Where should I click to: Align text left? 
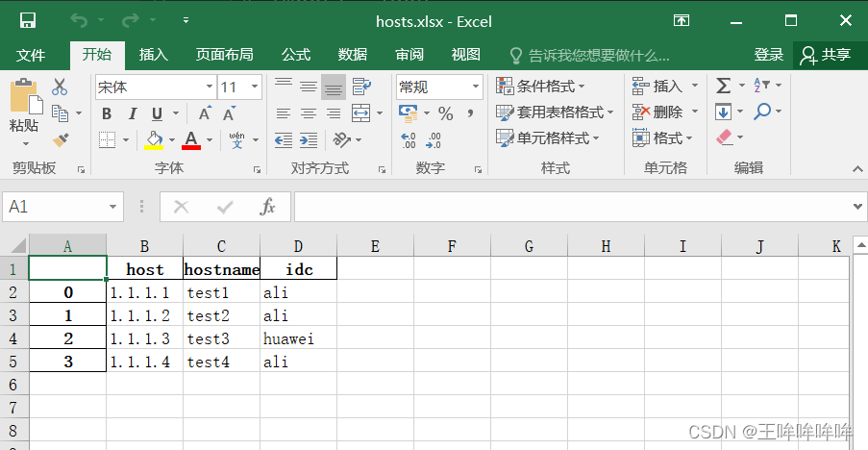(x=284, y=113)
